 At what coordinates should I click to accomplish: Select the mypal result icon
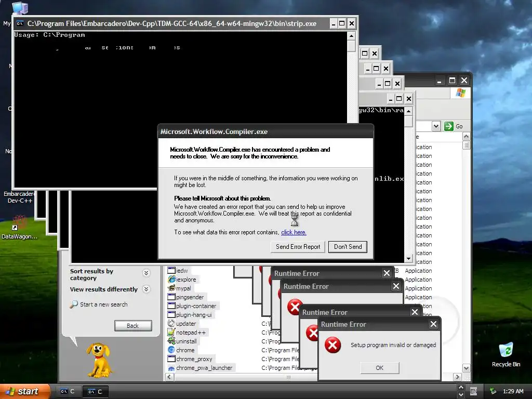[171, 288]
